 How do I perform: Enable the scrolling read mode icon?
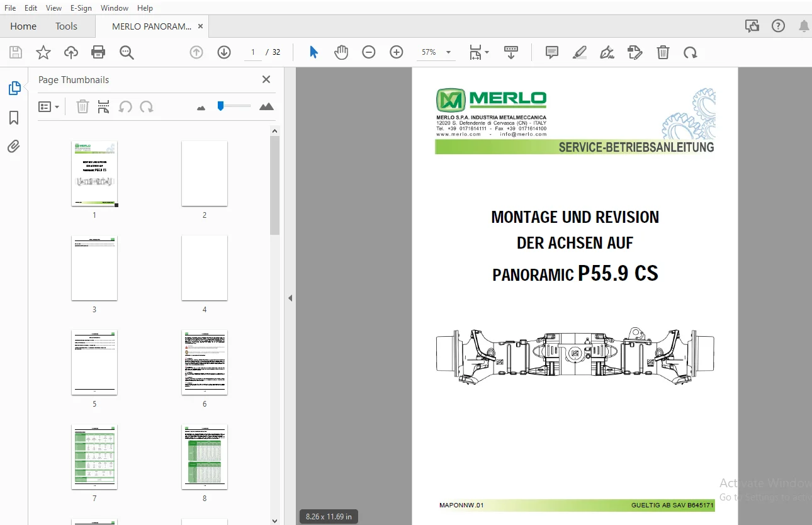coord(510,52)
